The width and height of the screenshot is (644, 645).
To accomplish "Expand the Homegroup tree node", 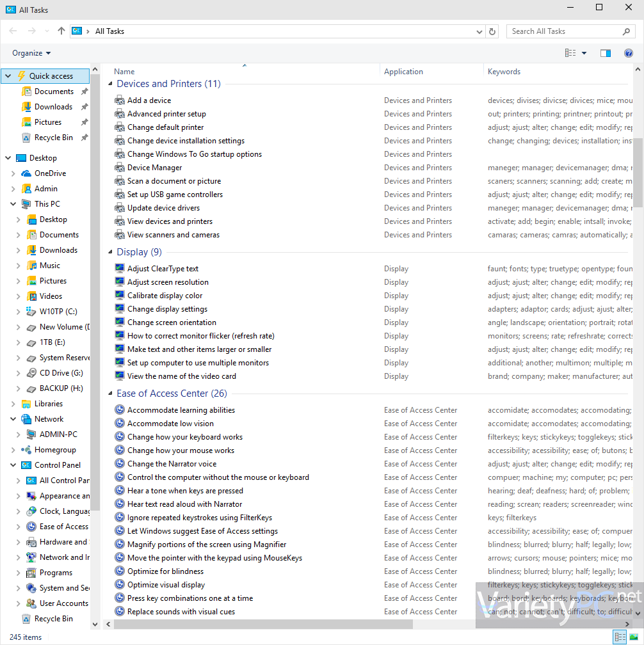I will pyautogui.click(x=13, y=450).
